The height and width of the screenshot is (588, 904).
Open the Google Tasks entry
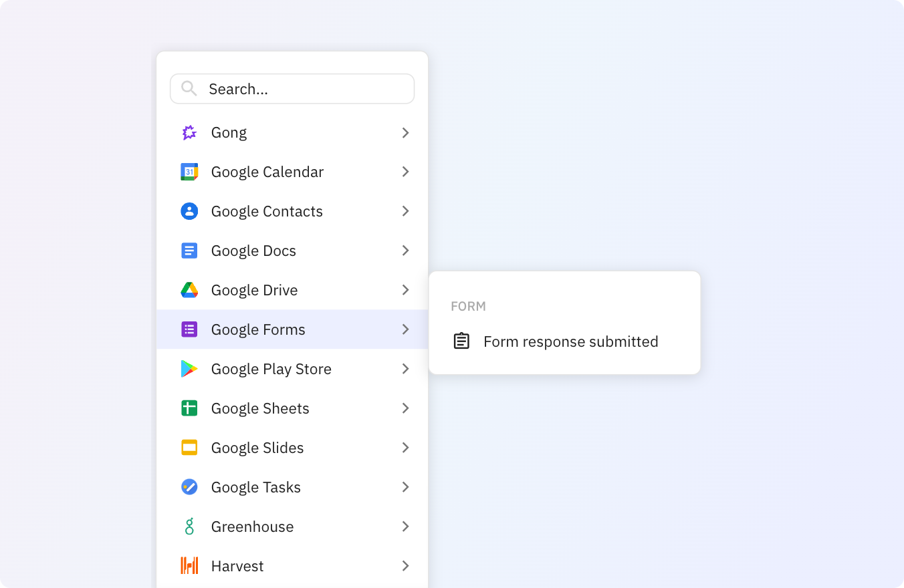[x=292, y=487]
